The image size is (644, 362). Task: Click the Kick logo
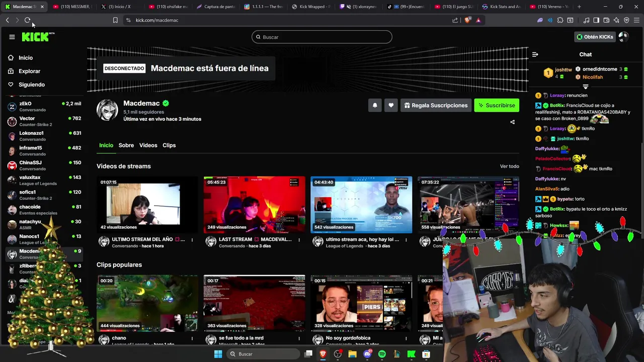pos(38,37)
